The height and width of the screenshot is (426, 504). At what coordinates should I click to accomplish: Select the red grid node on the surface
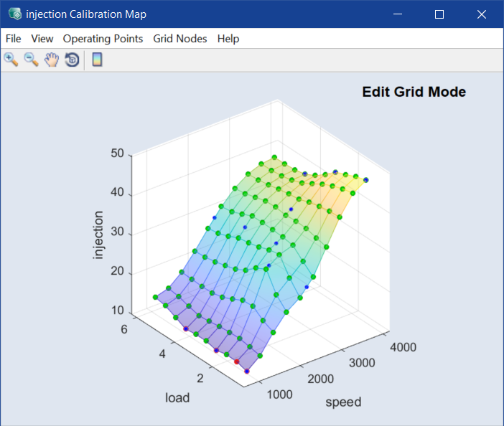(237, 362)
